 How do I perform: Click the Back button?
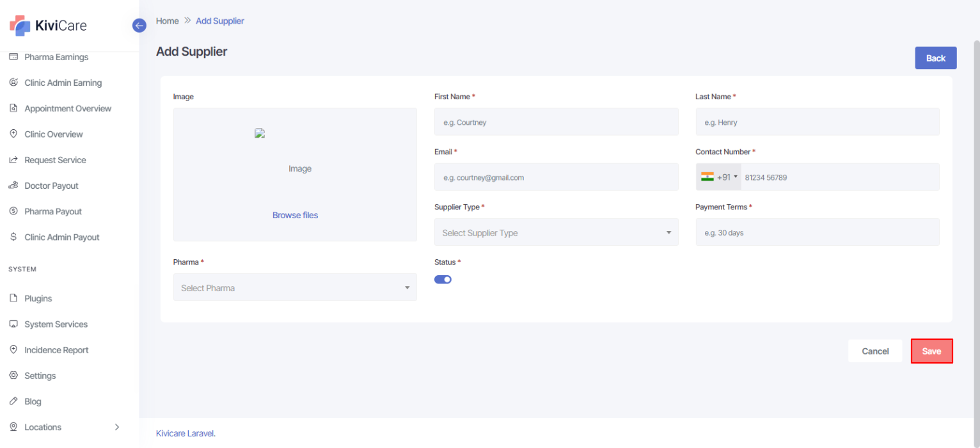click(935, 58)
